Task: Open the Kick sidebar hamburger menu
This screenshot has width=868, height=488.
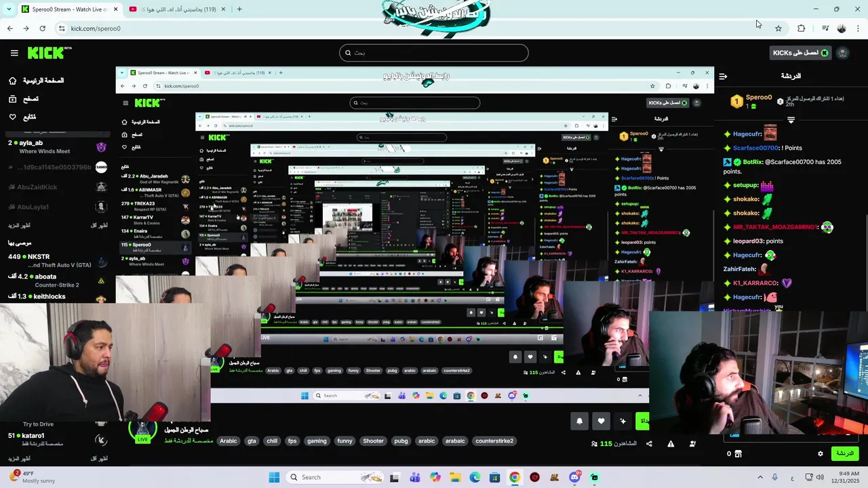Action: 14,53
